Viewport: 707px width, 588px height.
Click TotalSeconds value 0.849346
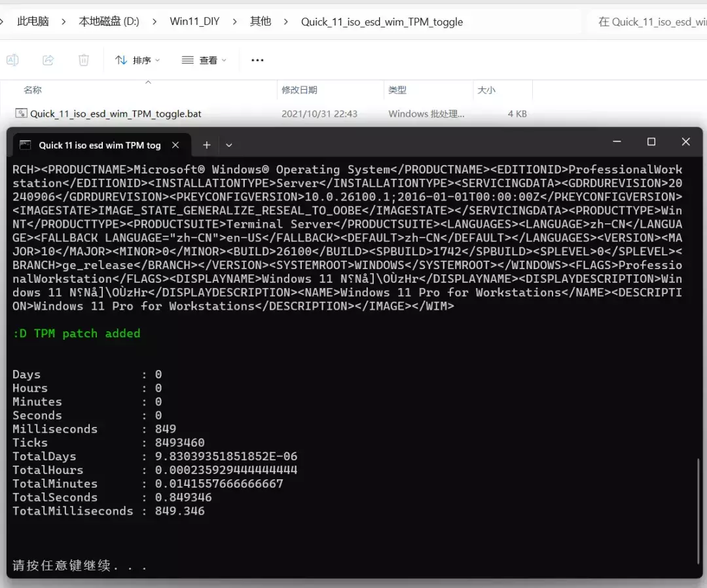[183, 498]
